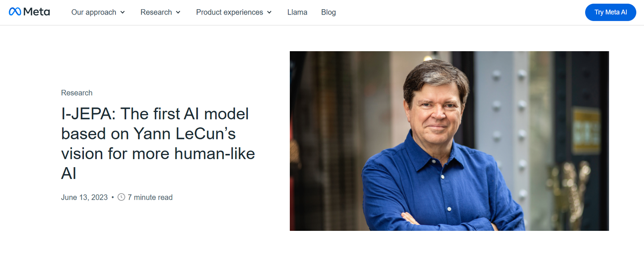Expand the Research menu chevron arrow
Screen dimensions: 644x278
[178, 12]
